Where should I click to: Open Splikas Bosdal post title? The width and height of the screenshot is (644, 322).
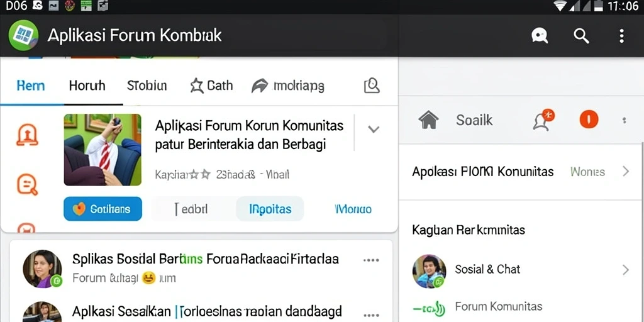pyautogui.click(x=206, y=258)
